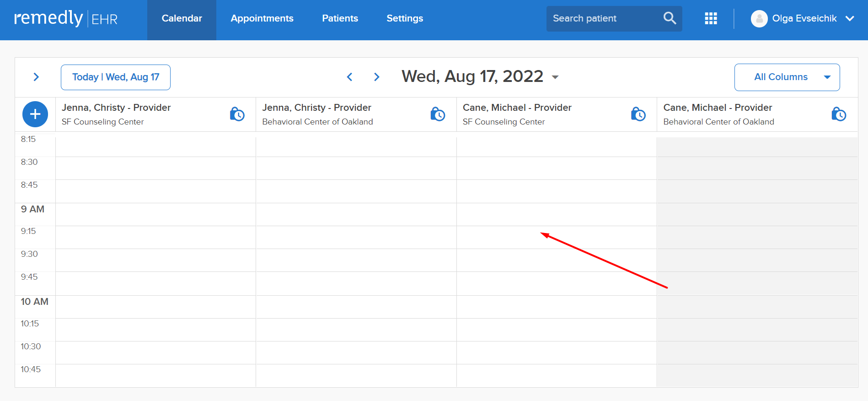Open date picker arrow beside Wed, Aug 17, 2022
868x401 pixels.
pyautogui.click(x=555, y=77)
